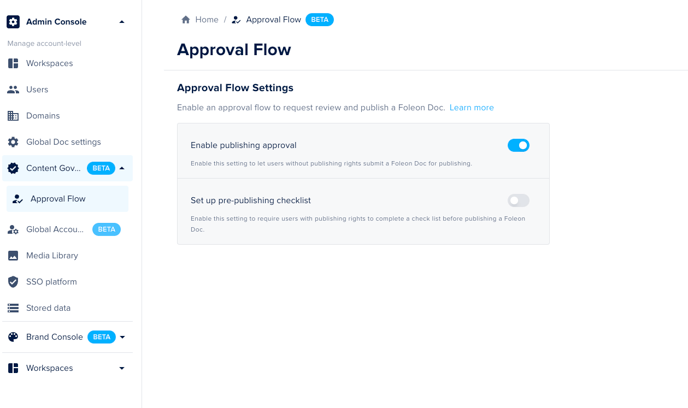Screen dimensions: 688x408
Task: Click the Media Library image icon
Action: tap(13, 256)
